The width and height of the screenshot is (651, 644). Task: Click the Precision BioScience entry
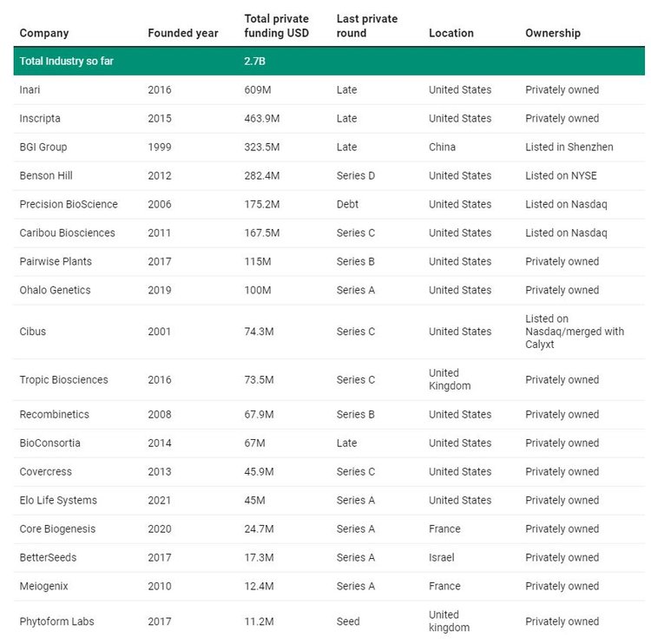click(x=69, y=204)
